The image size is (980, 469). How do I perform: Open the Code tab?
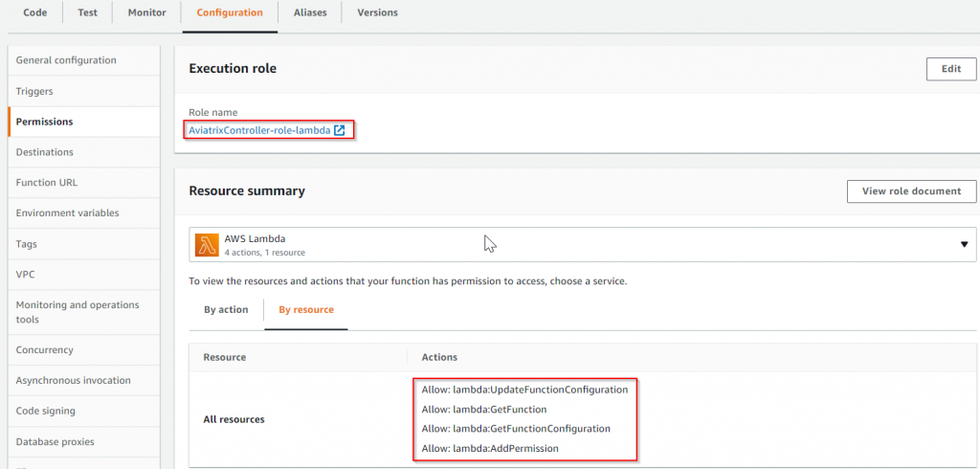[35, 12]
